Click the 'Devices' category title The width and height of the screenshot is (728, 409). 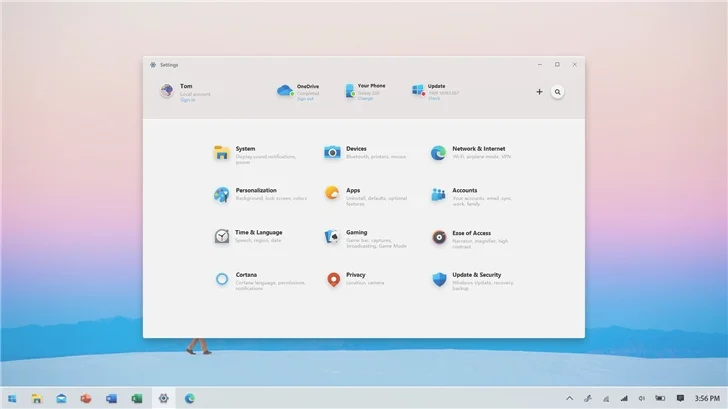(x=356, y=149)
